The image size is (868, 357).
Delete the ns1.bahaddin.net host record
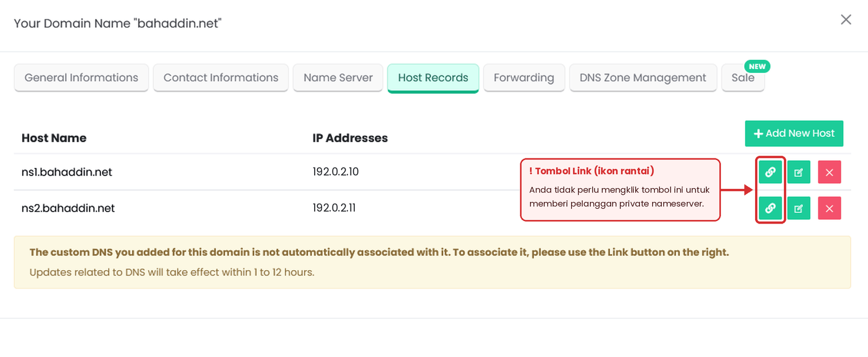tap(829, 172)
